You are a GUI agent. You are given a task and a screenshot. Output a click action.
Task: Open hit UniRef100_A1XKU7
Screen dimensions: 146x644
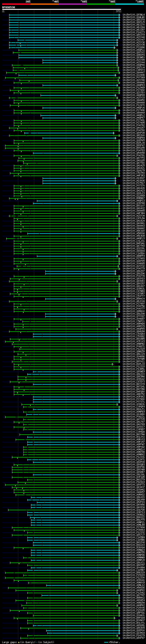click(x=133, y=178)
